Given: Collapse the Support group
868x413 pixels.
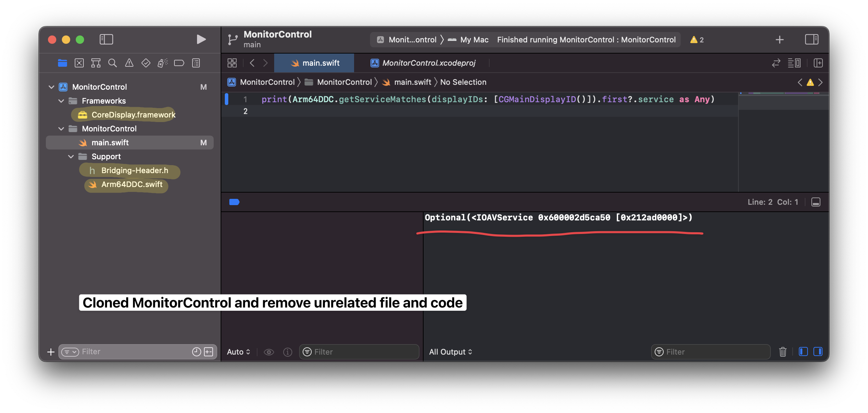Looking at the screenshot, I should (71, 156).
